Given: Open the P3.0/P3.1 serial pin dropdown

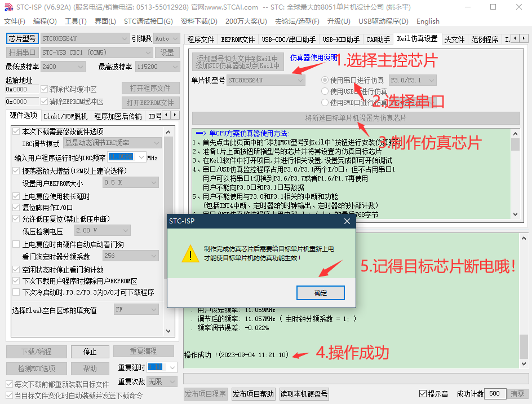Looking at the screenshot, I should 413,80.
